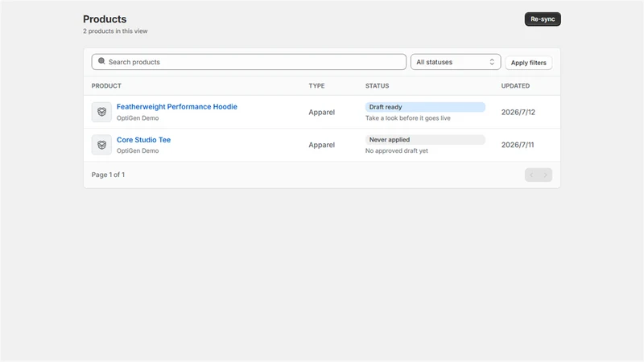Click the Draft ready status badge

pos(425,107)
